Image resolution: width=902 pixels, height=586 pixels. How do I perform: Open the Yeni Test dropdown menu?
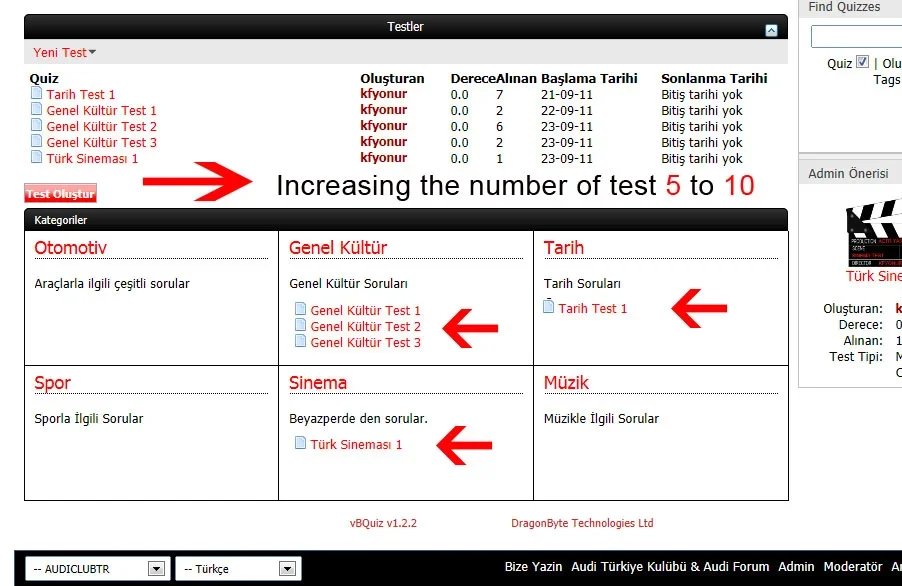click(64, 53)
